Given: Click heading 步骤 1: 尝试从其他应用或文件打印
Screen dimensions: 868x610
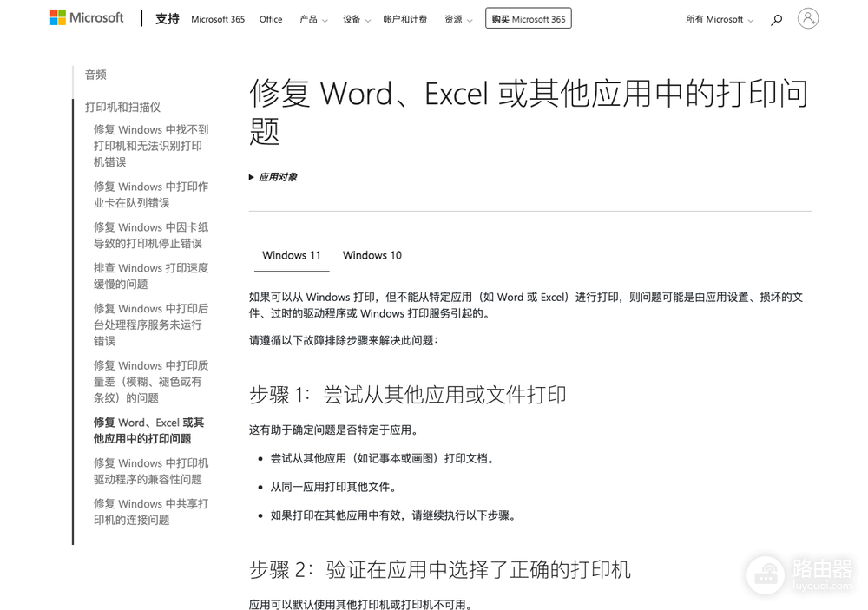Looking at the screenshot, I should (x=407, y=395).
